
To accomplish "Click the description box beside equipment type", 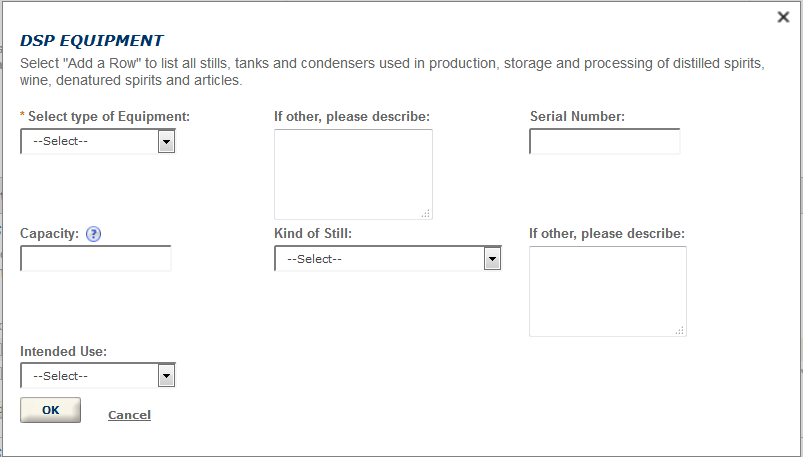I will pyautogui.click(x=353, y=173).
